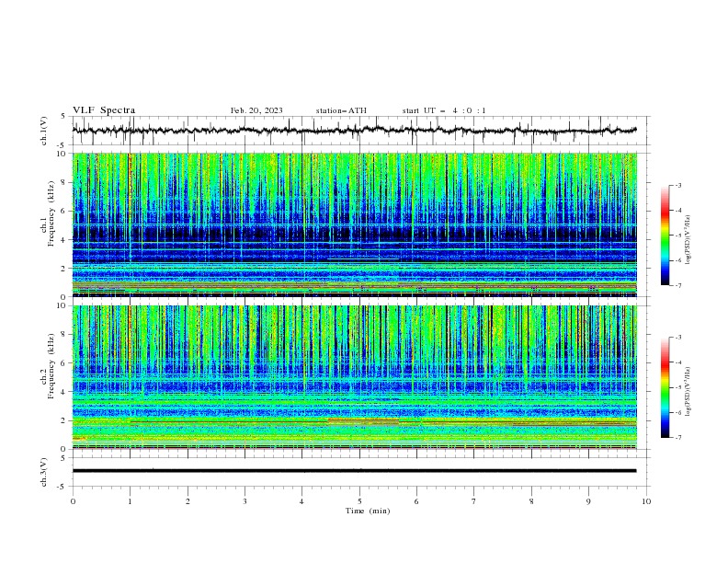Click the '-6' tick on ch.2 color bar
The image size is (728, 563).
678,412
